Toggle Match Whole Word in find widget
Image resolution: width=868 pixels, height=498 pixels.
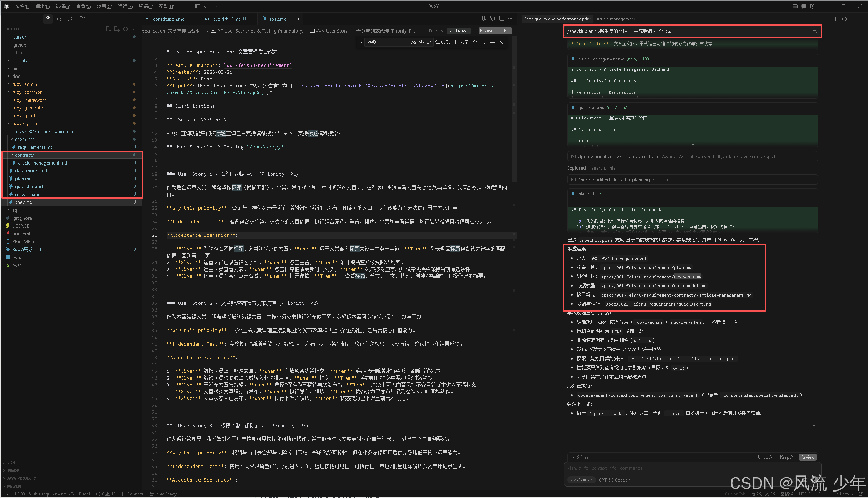(x=421, y=42)
